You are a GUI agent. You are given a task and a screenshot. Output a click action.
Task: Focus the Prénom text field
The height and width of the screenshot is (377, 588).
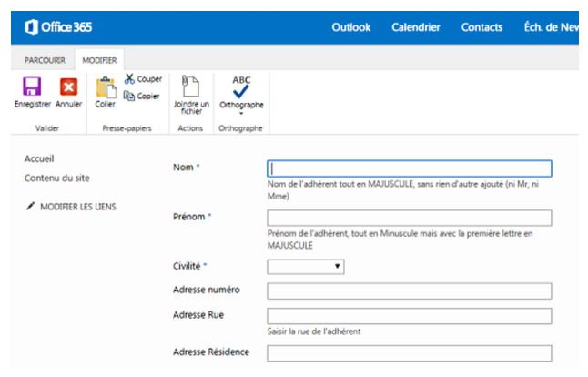pyautogui.click(x=409, y=218)
